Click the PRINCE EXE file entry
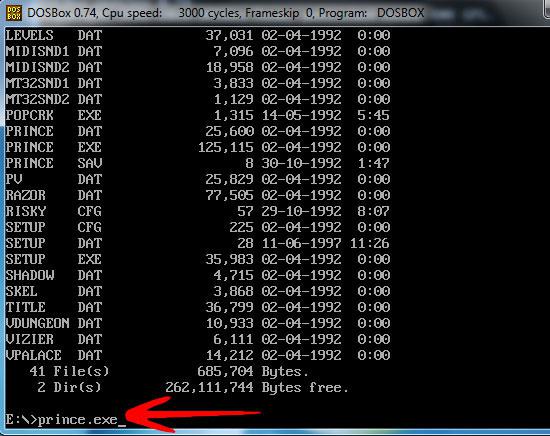The height and width of the screenshot is (436, 550). point(198,147)
